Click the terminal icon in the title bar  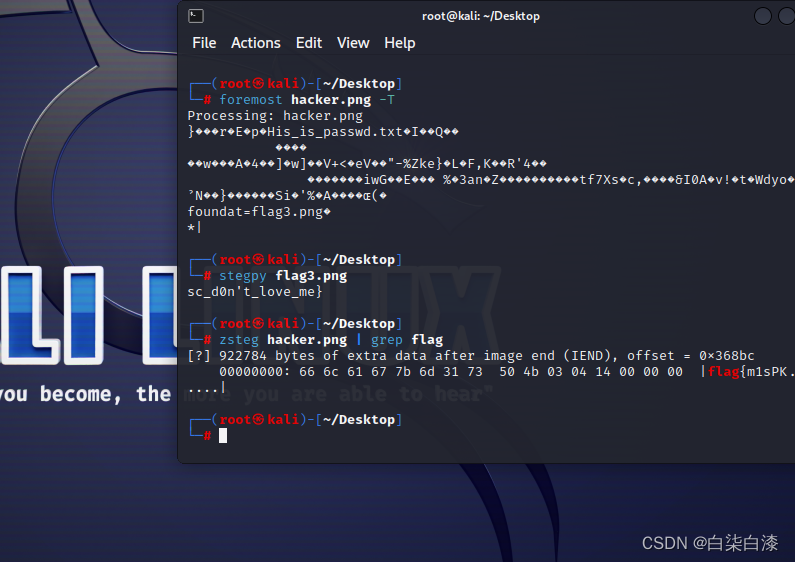pos(196,16)
